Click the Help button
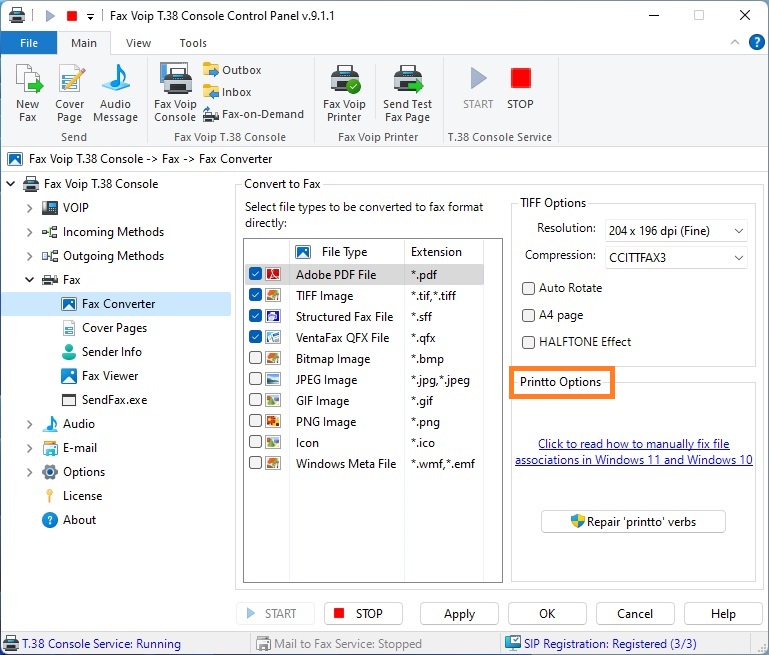The width and height of the screenshot is (769, 655). (723, 613)
